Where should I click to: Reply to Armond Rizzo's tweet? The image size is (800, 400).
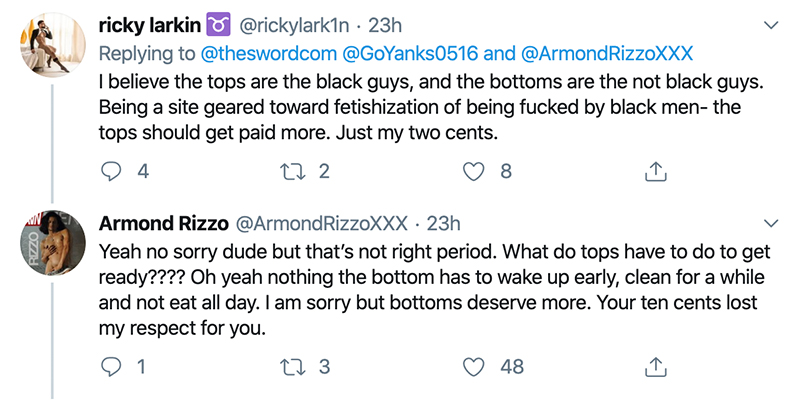[x=113, y=367]
